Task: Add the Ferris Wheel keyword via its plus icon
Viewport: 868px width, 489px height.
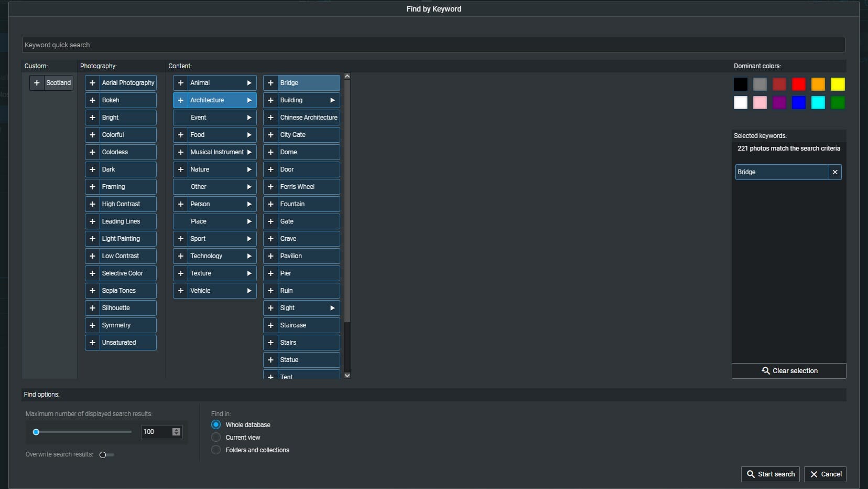Action: point(270,187)
